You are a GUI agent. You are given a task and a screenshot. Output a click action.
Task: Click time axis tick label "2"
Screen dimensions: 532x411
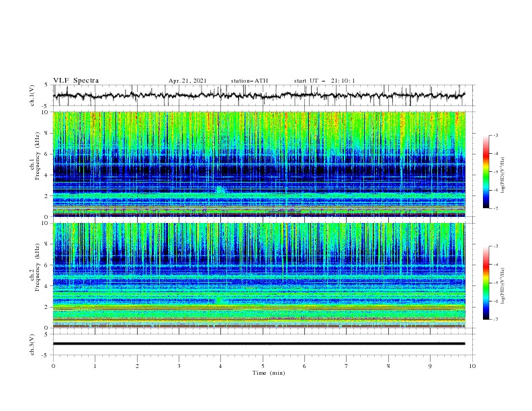(x=137, y=366)
